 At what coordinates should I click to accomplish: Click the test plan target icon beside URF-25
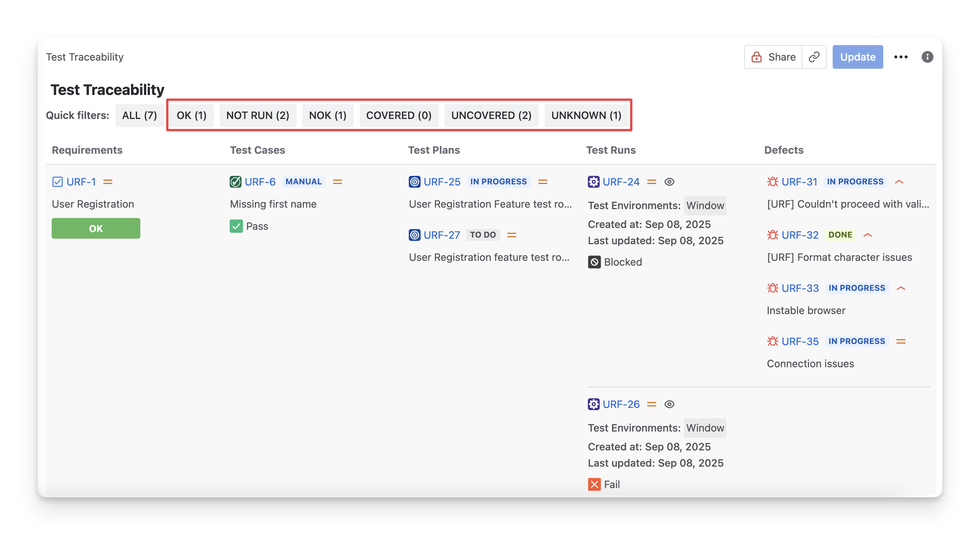click(414, 182)
